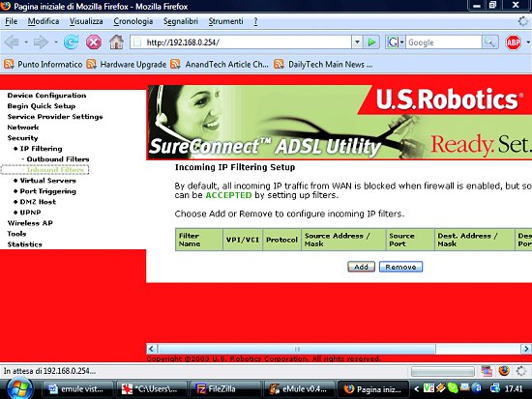Reload the page with refresh icon

point(72,43)
